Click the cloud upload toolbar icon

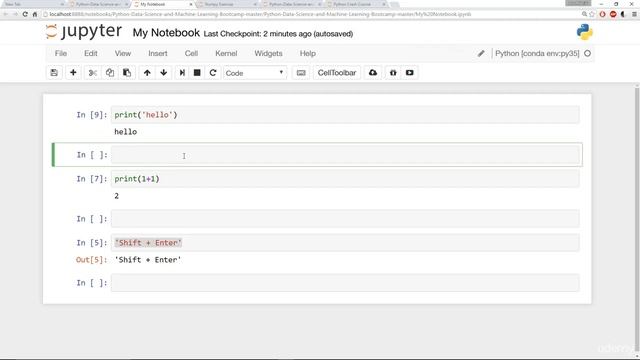373,73
